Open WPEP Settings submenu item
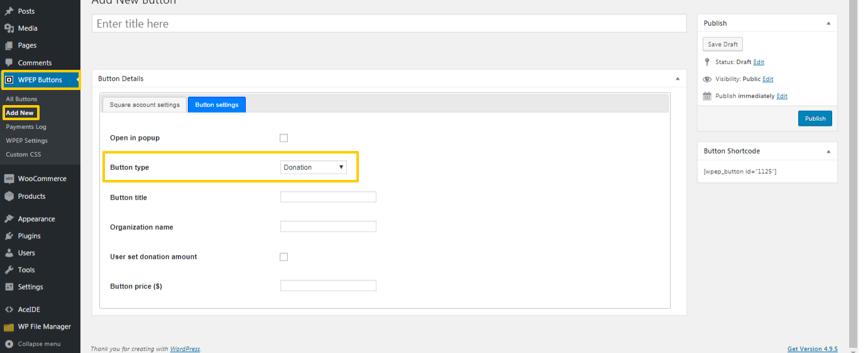The height and width of the screenshot is (353, 868). (26, 140)
